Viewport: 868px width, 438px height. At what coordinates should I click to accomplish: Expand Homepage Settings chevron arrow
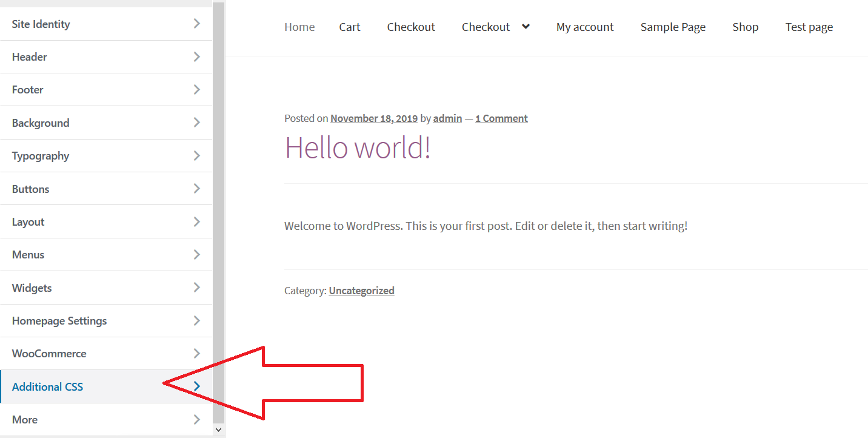tap(196, 320)
